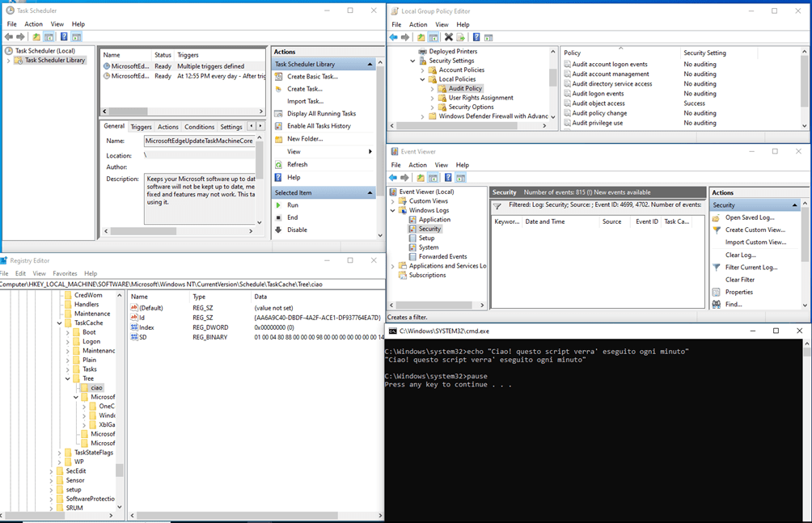Viewport: 812px width, 523px height.
Task: Open Action menu in Local Group Policy Editor
Action: (x=418, y=25)
